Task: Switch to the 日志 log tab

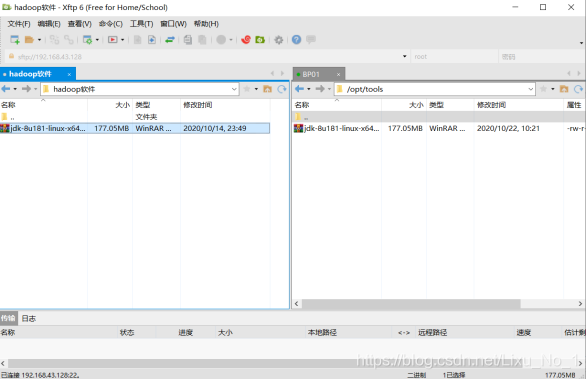Action: point(28,318)
